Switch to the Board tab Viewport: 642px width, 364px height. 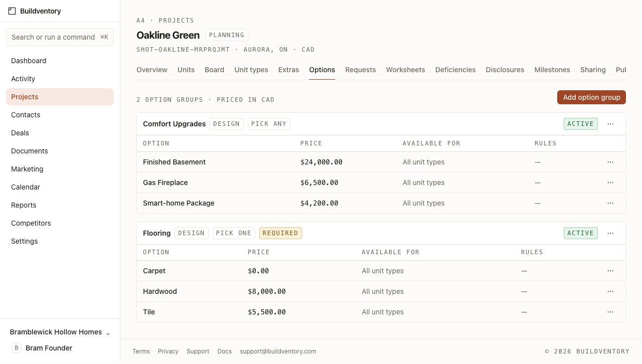click(214, 70)
